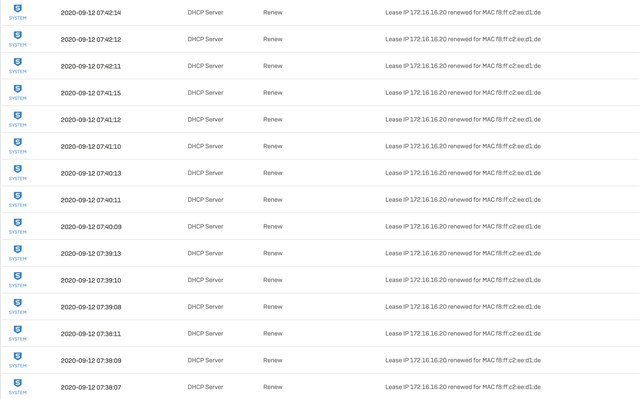Viewport: 640px width, 399px height.
Task: Click lease renewed message in 07:38:07 row
Action: pos(463,387)
